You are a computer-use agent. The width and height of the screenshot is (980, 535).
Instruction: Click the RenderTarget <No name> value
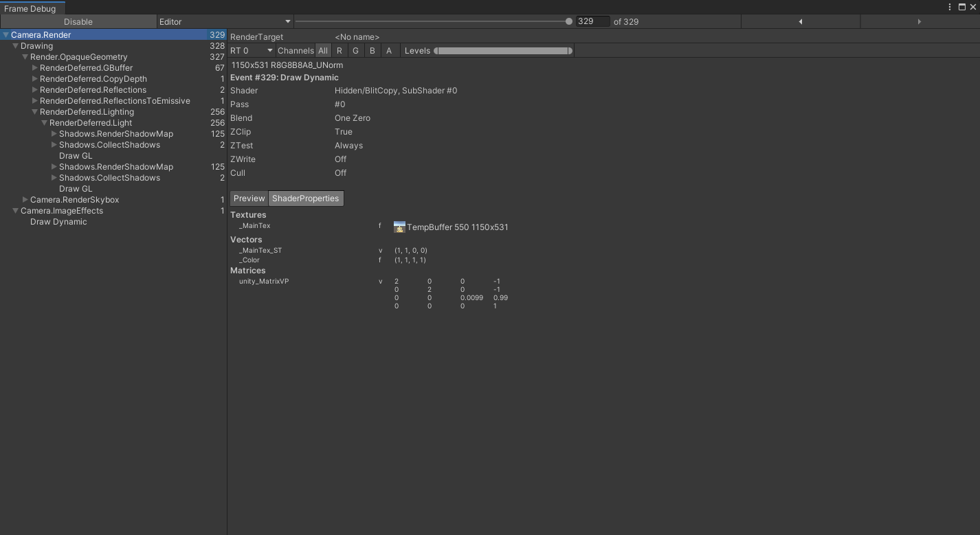tap(357, 37)
